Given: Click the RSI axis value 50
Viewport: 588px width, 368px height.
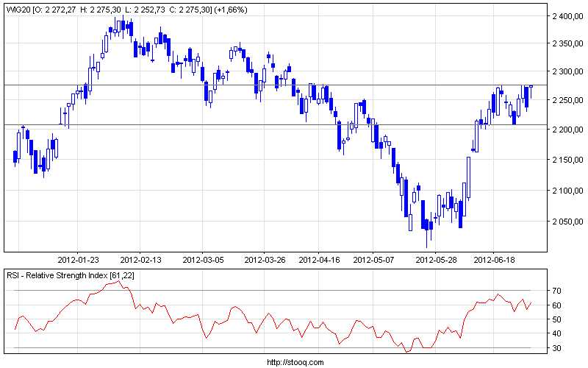Looking at the screenshot, I should 556,319.
